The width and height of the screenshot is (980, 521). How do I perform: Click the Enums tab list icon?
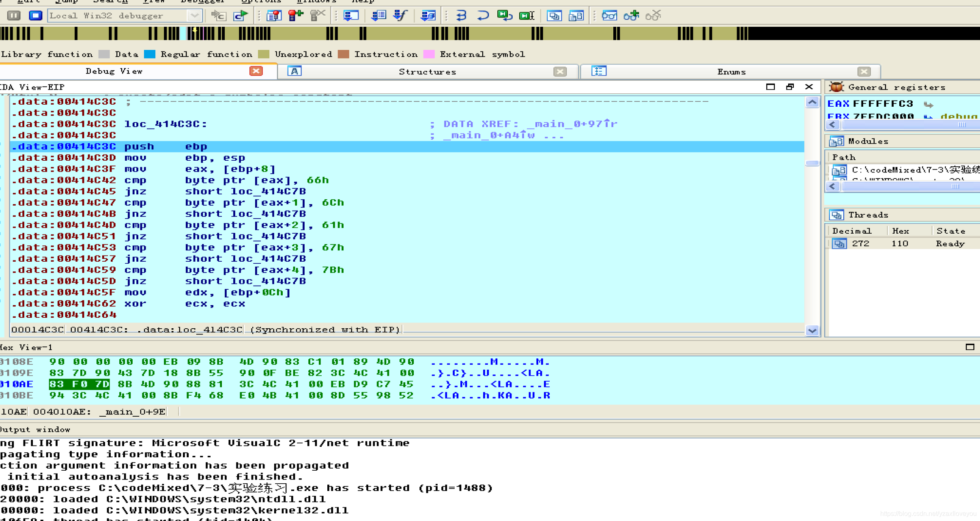coord(599,71)
